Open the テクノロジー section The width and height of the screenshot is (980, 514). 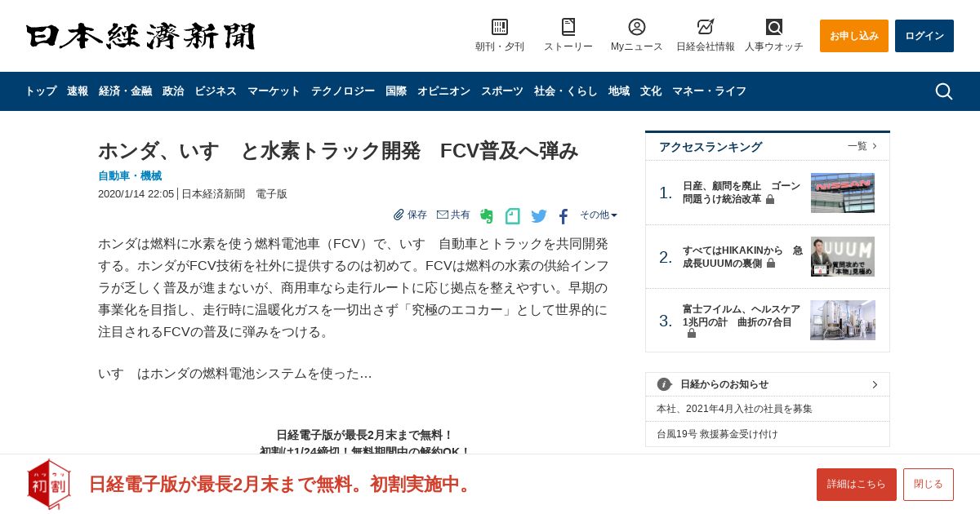pos(343,91)
